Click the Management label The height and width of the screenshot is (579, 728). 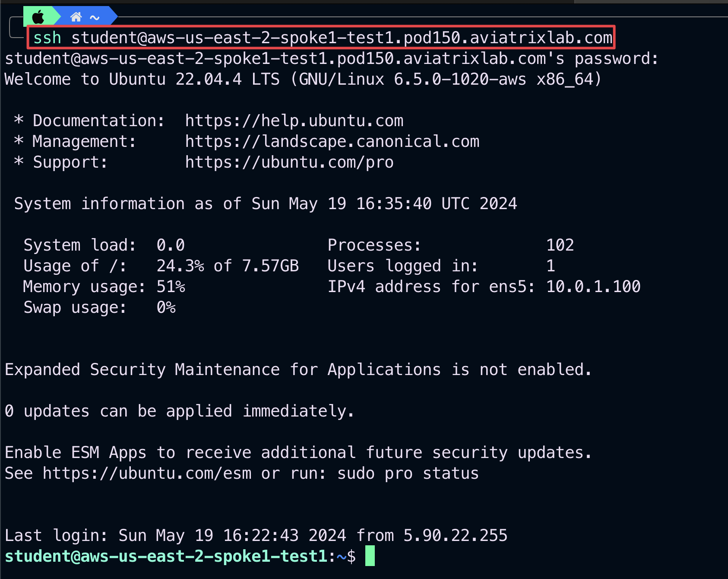[84, 141]
